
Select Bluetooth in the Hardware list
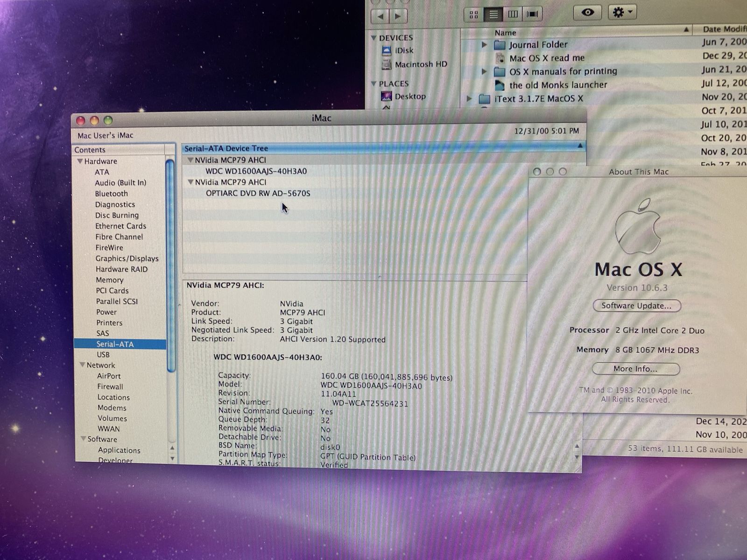coord(111,194)
